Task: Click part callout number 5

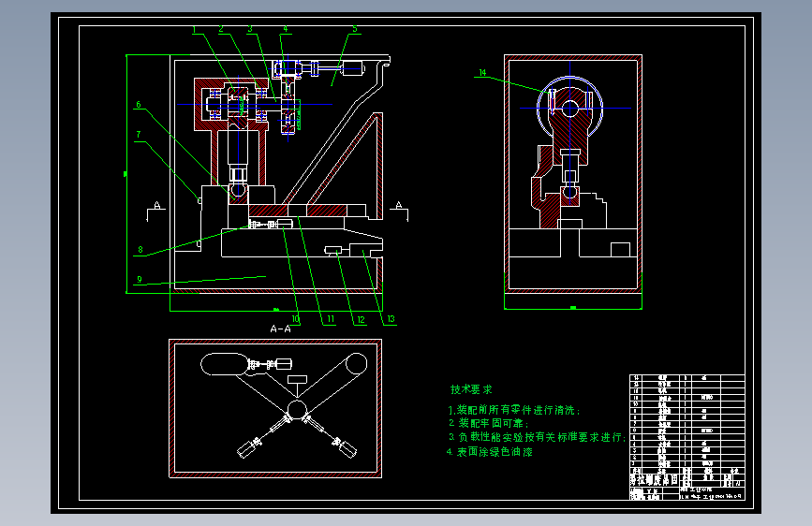Action: [355, 29]
